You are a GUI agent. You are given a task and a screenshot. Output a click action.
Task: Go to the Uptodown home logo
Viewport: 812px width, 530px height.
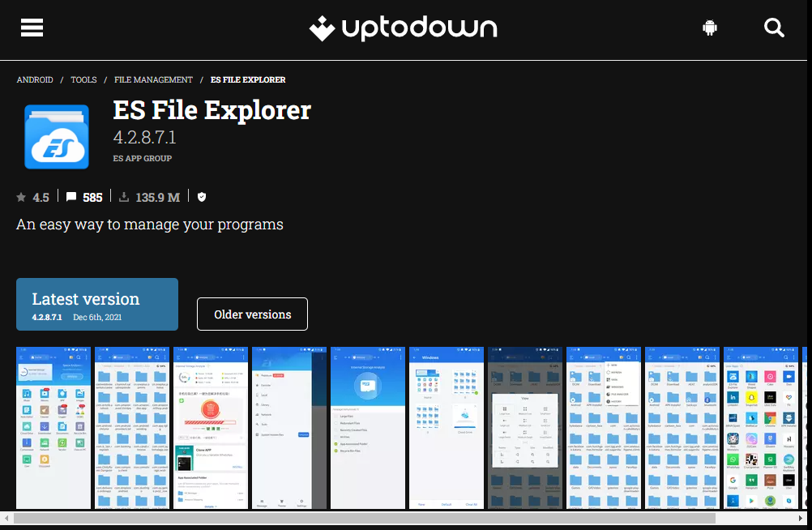click(x=403, y=28)
